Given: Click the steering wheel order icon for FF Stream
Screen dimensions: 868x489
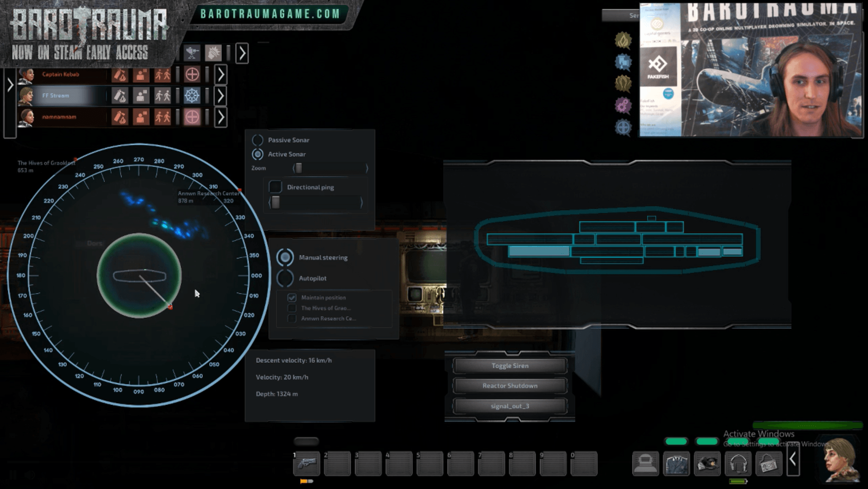Looking at the screenshot, I should (x=192, y=96).
